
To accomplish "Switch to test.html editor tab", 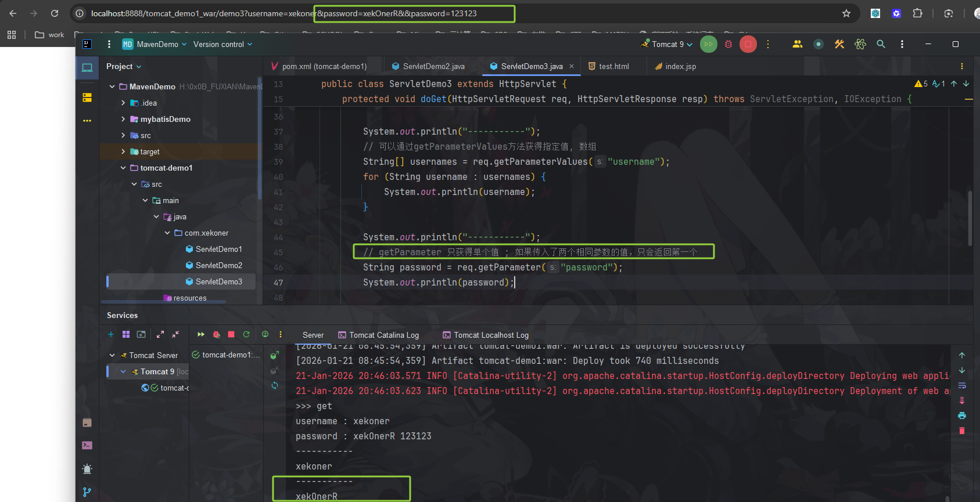I will tap(609, 66).
